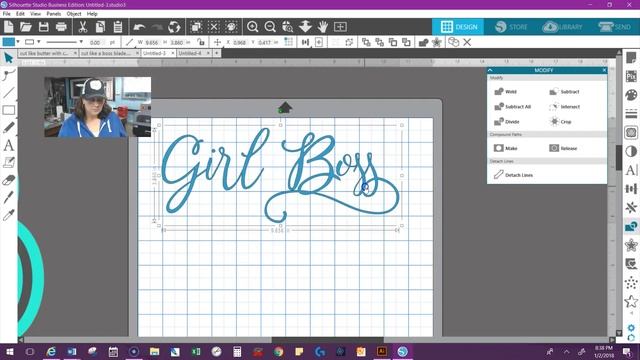Select all objects with the Select All icon
This screenshot has width=640, height=360.
196,27
